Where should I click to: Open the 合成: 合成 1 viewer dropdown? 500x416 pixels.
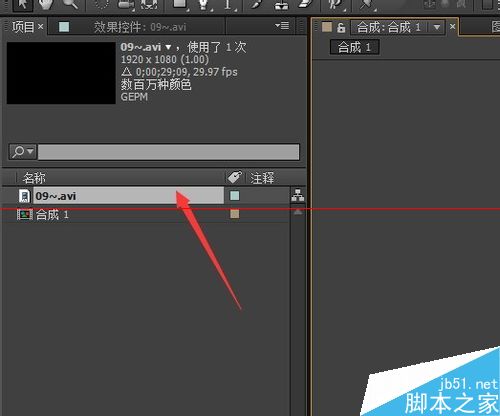(x=437, y=27)
